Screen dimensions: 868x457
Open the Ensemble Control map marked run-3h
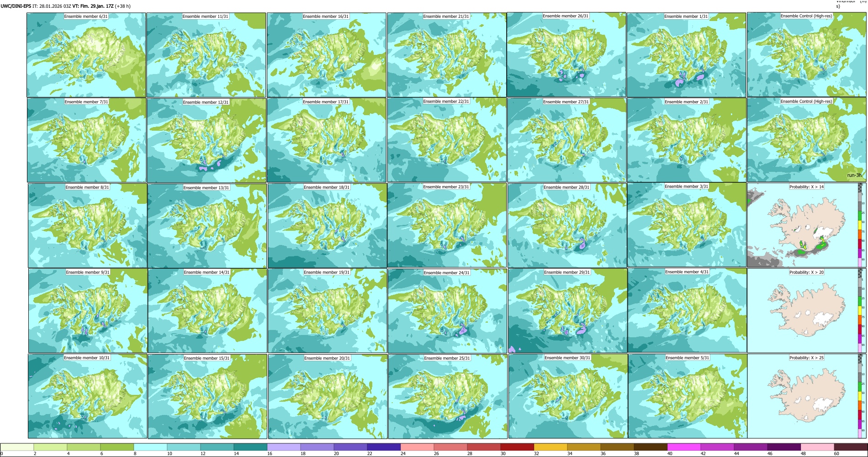807,140
